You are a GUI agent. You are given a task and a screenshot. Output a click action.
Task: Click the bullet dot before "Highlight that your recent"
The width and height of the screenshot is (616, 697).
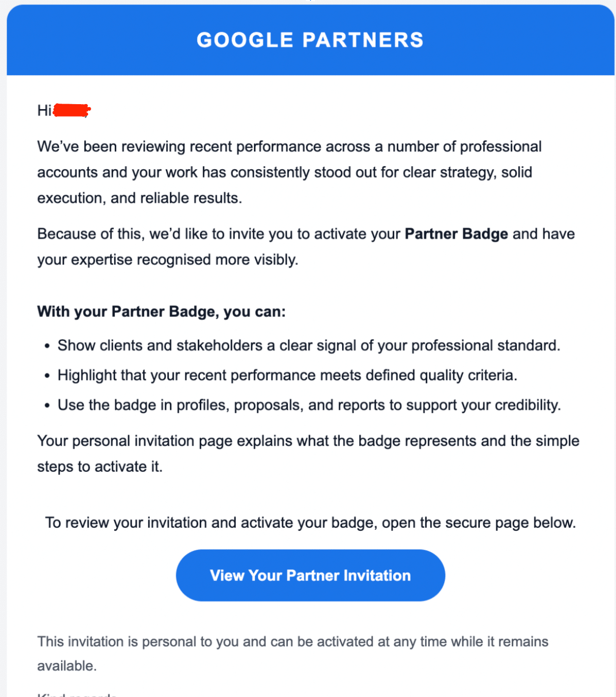(47, 376)
